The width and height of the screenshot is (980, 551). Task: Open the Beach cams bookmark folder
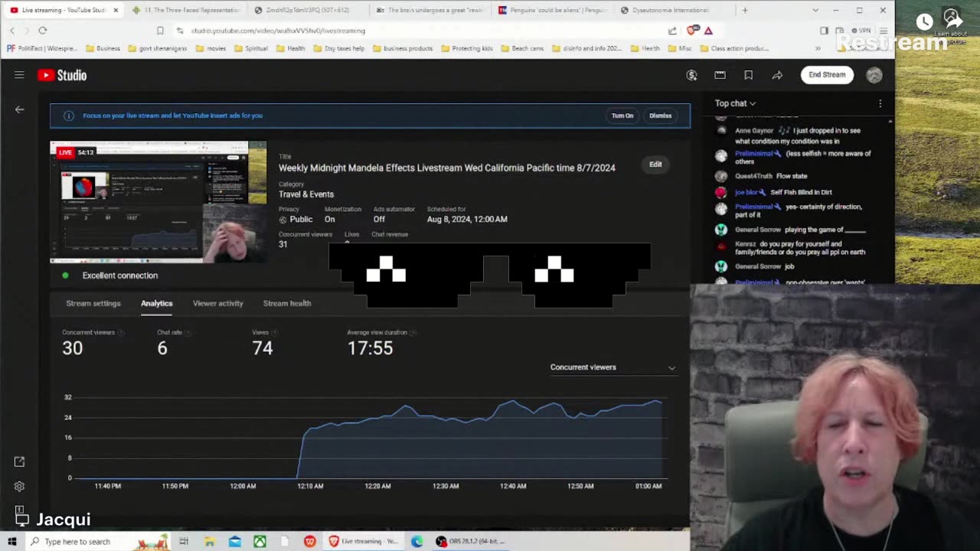click(x=522, y=48)
